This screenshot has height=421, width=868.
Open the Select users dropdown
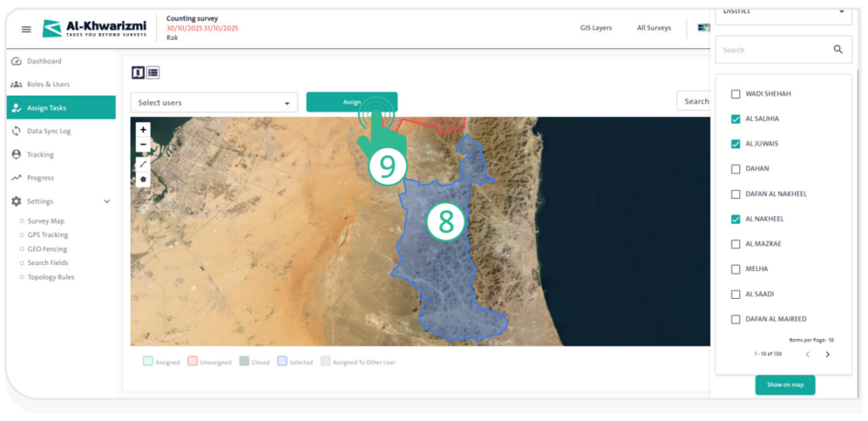point(214,102)
